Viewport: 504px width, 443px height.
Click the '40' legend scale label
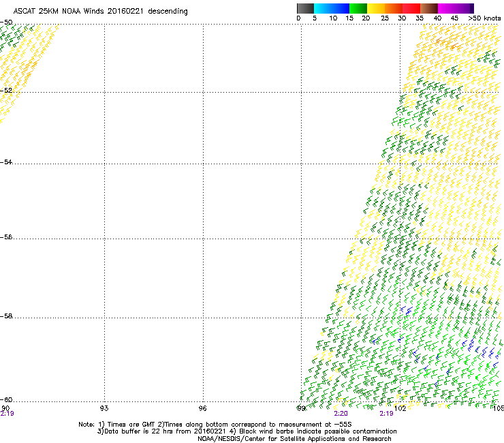pyautogui.click(x=437, y=18)
